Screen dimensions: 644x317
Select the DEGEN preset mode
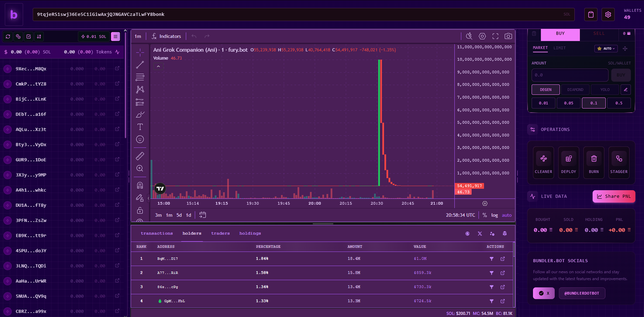[x=545, y=90]
